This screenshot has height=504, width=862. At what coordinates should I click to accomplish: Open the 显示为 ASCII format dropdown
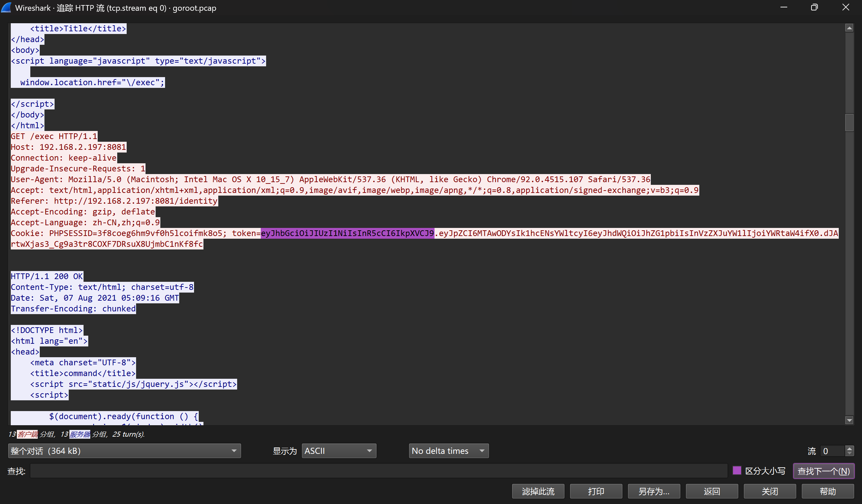pos(339,451)
